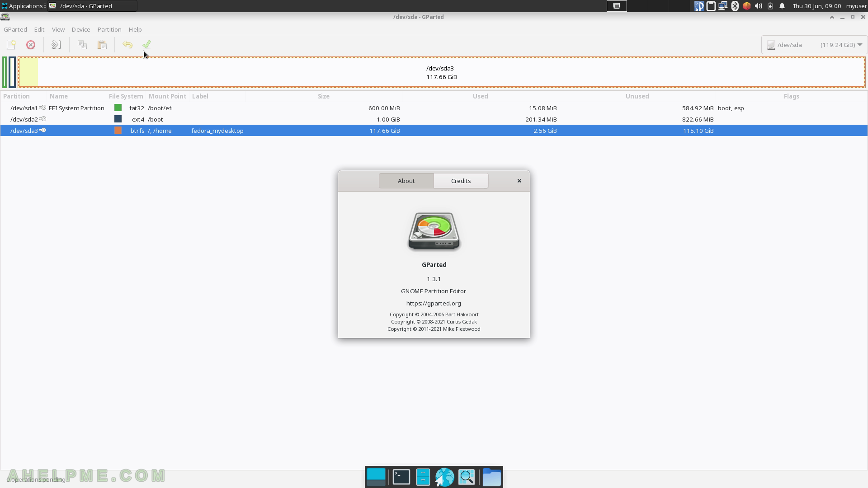868x488 pixels.
Task: Switch to the Credits tab in About dialog
Action: (461, 181)
